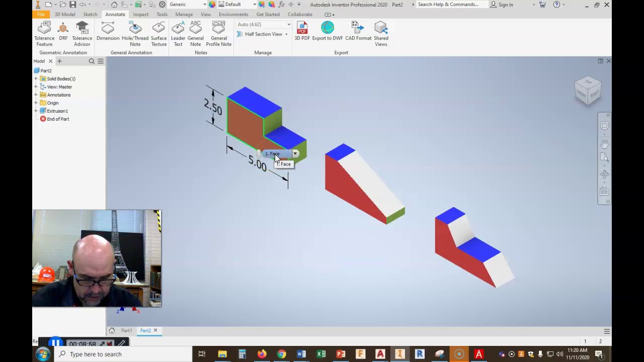The width and height of the screenshot is (644, 362).
Task: Activate the Pan hand tool in navigation bar
Action: [x=604, y=144]
